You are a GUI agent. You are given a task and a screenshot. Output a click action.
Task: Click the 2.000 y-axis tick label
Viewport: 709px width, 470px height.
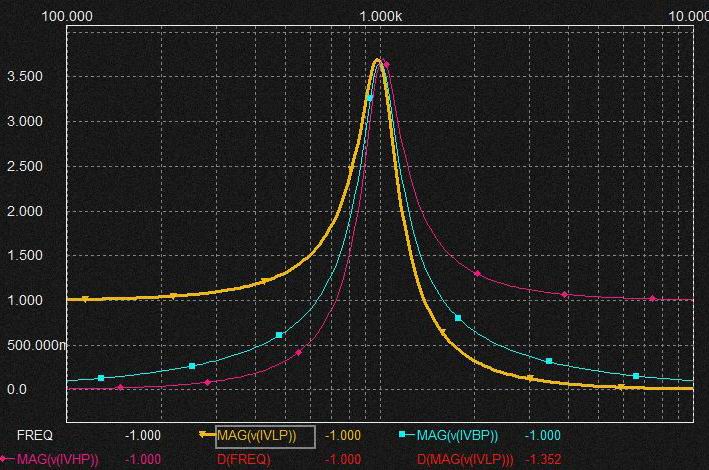[24, 211]
